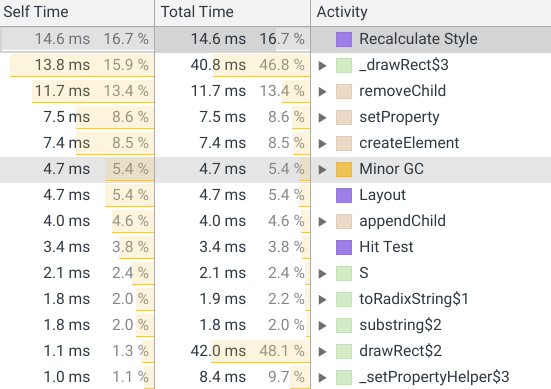This screenshot has height=389, width=551.
Task: Click the beige createElement category icon
Action: pos(344,143)
